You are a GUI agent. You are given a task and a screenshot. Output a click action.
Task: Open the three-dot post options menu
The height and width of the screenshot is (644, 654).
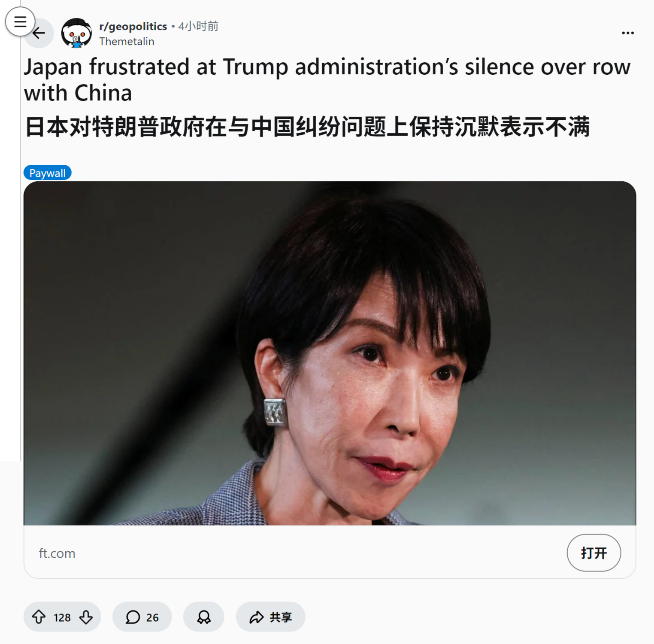[628, 33]
